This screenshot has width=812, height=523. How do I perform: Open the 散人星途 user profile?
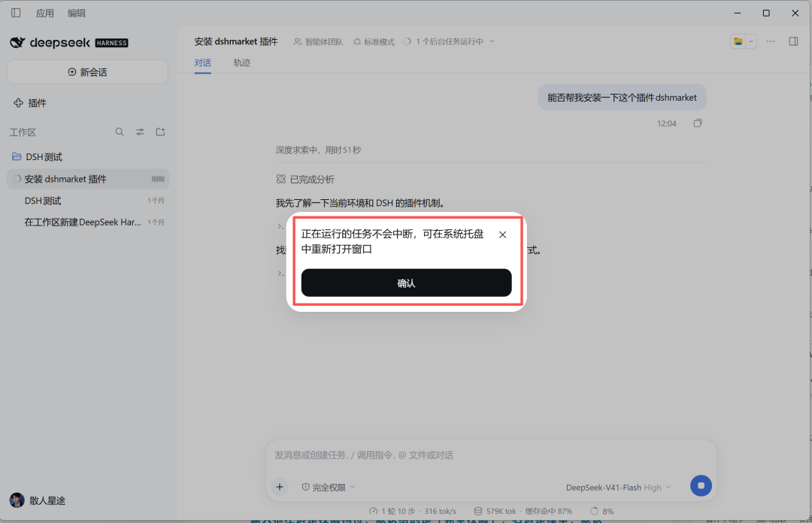(x=38, y=500)
